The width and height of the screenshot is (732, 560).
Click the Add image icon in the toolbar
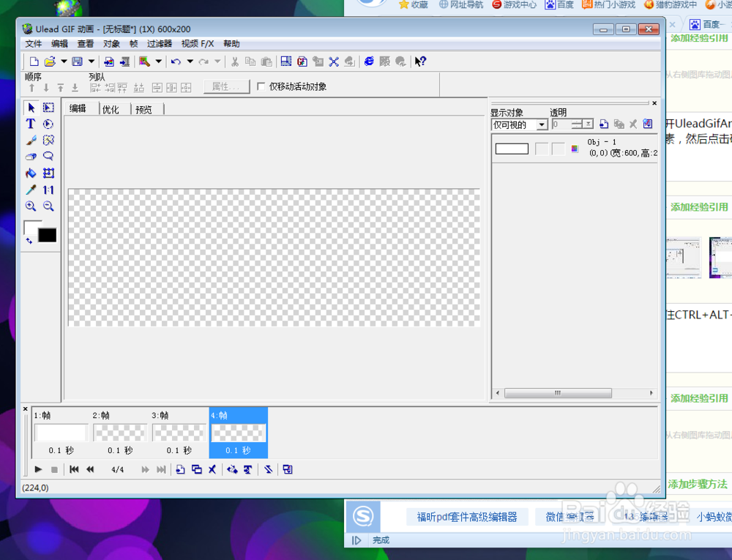(x=109, y=61)
